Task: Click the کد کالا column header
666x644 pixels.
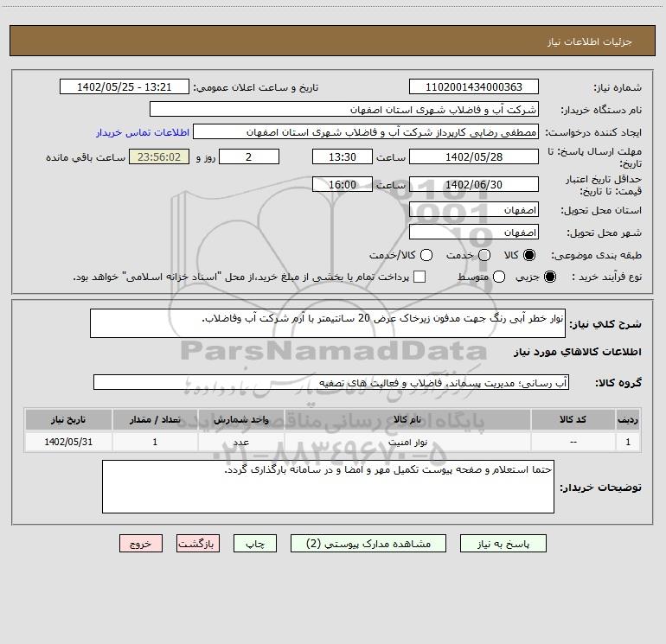Action: [x=573, y=419]
